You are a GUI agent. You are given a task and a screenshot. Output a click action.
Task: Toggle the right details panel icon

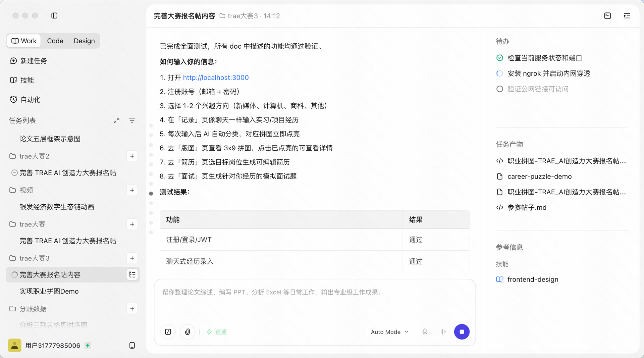627,16
